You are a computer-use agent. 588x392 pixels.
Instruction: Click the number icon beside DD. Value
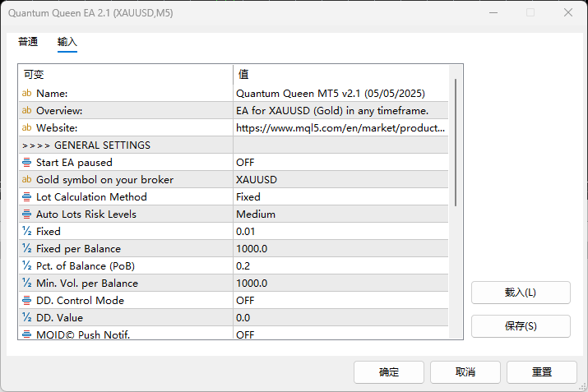click(x=26, y=317)
